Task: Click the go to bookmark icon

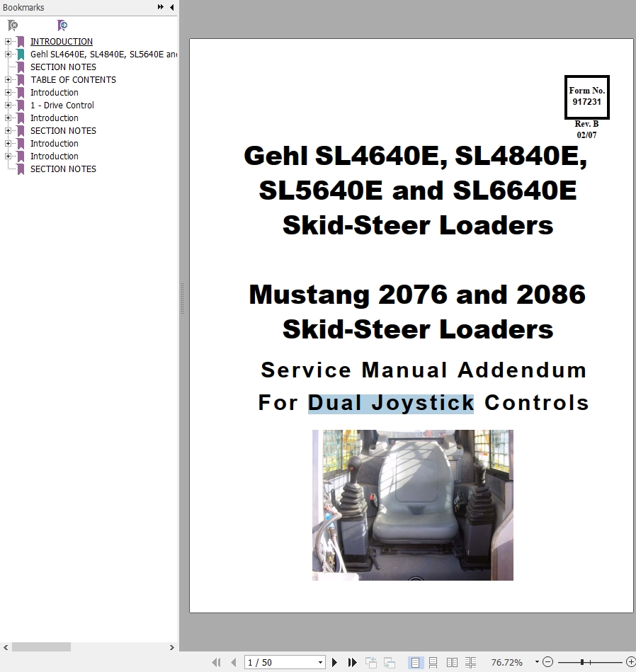Action: [x=62, y=25]
